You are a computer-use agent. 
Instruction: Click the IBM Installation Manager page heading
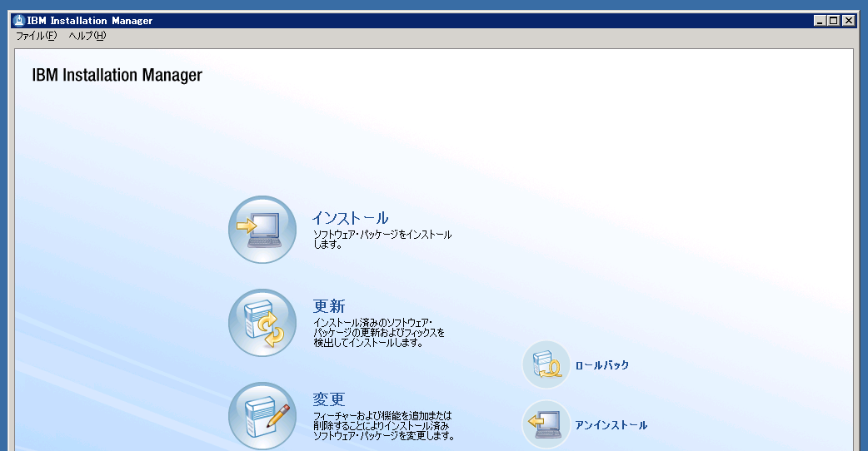coord(117,75)
